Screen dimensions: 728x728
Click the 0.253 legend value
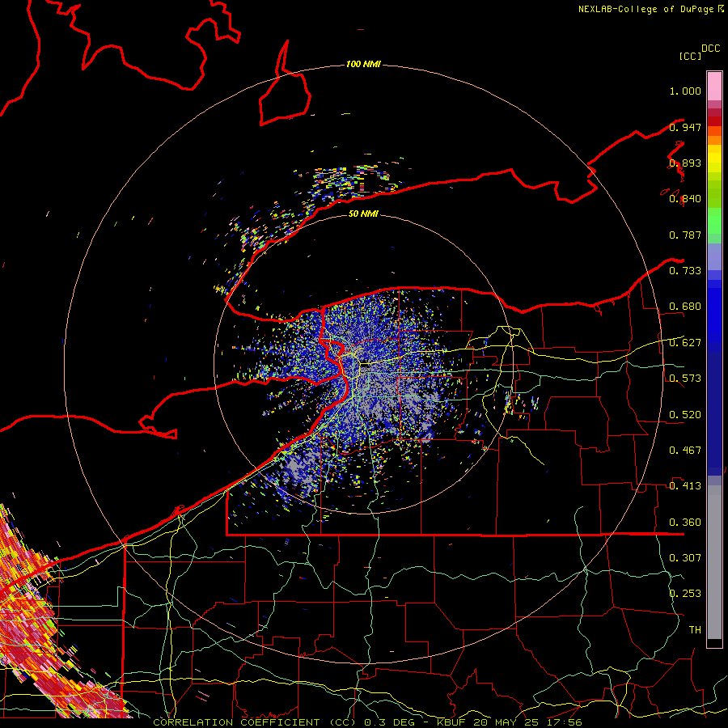[685, 594]
